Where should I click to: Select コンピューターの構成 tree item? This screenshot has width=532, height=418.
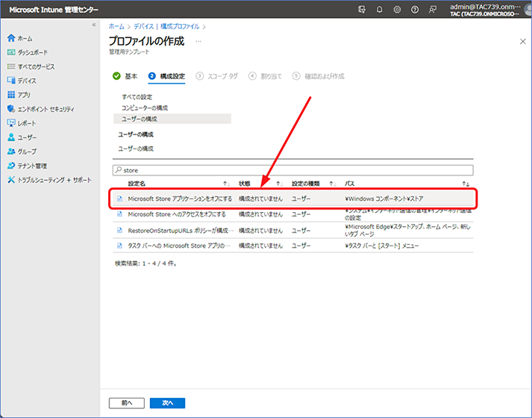coord(145,108)
